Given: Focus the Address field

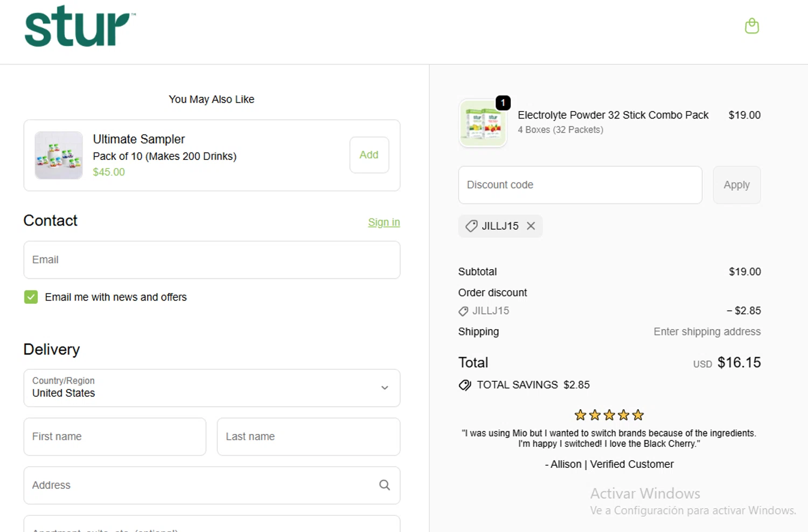Looking at the screenshot, I should click(x=212, y=485).
